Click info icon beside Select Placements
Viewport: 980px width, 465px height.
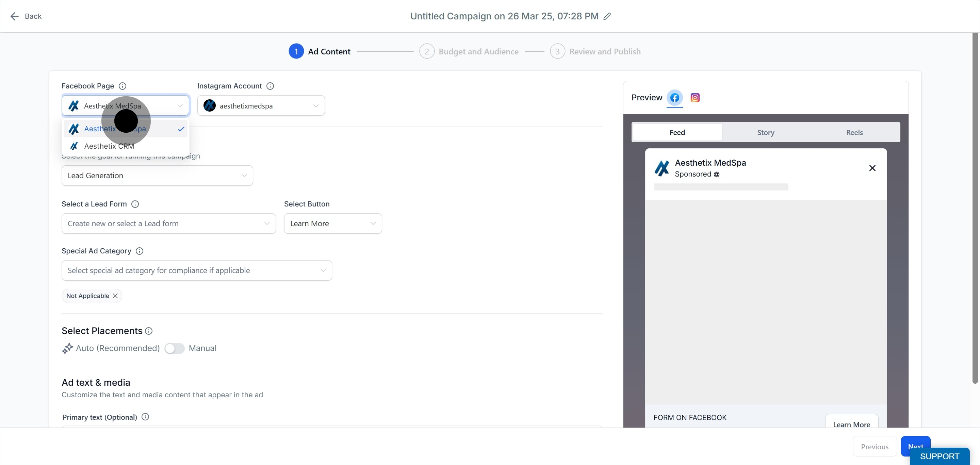click(x=149, y=331)
